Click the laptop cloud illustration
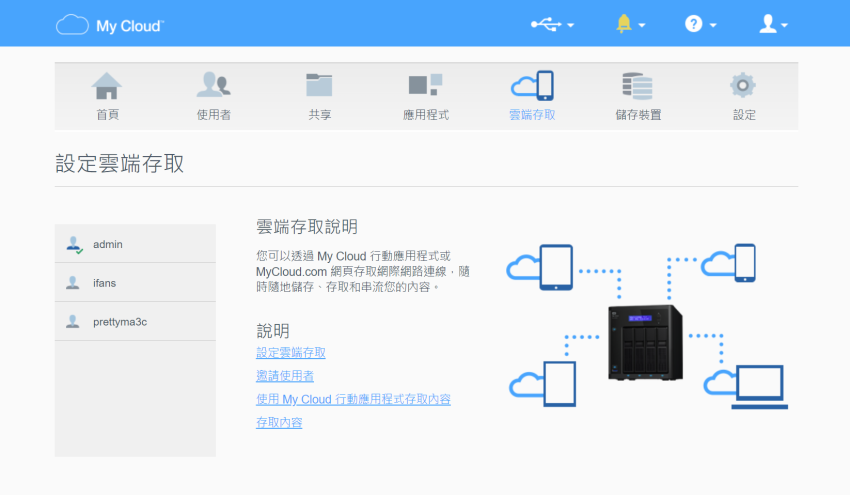Image resolution: width=850 pixels, height=495 pixels. coord(745,386)
